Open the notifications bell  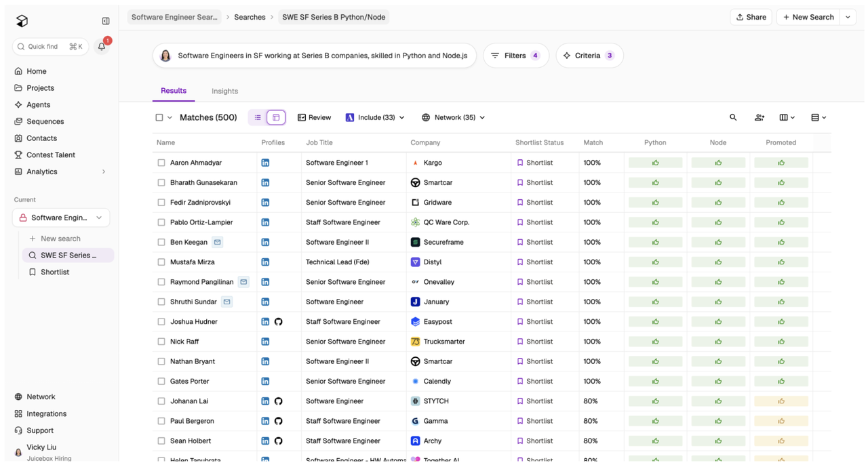coord(102,47)
